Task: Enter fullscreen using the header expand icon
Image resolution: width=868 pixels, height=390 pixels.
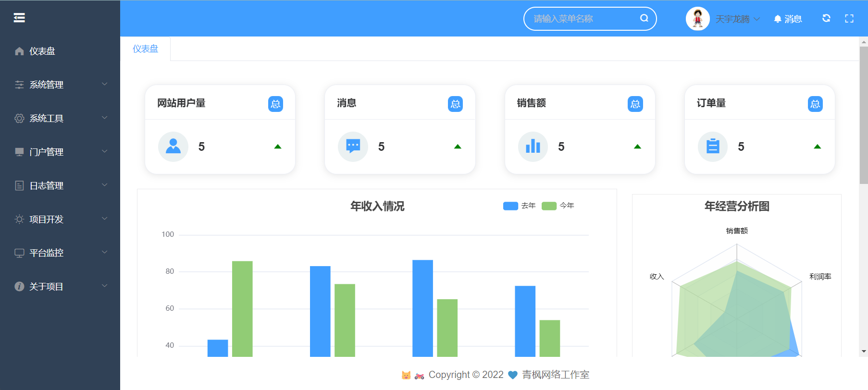Action: 849,18
